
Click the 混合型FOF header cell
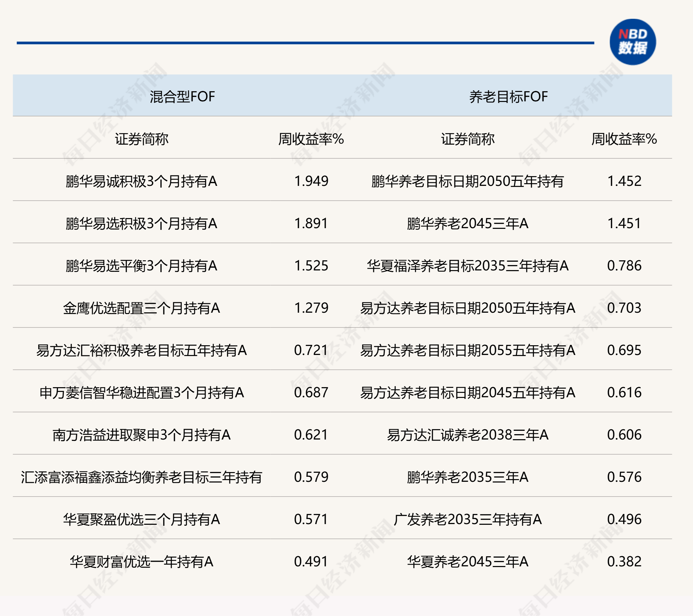click(x=182, y=97)
